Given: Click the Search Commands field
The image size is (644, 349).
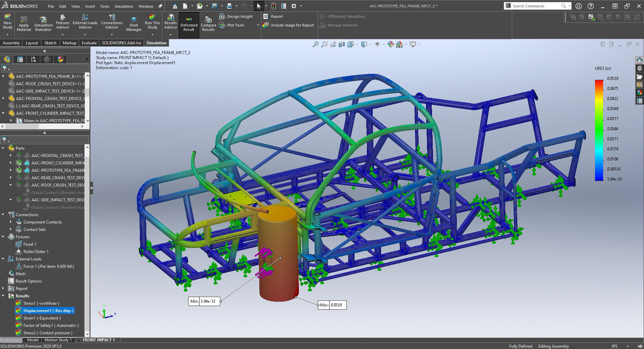Looking at the screenshot, I should [x=538, y=6].
